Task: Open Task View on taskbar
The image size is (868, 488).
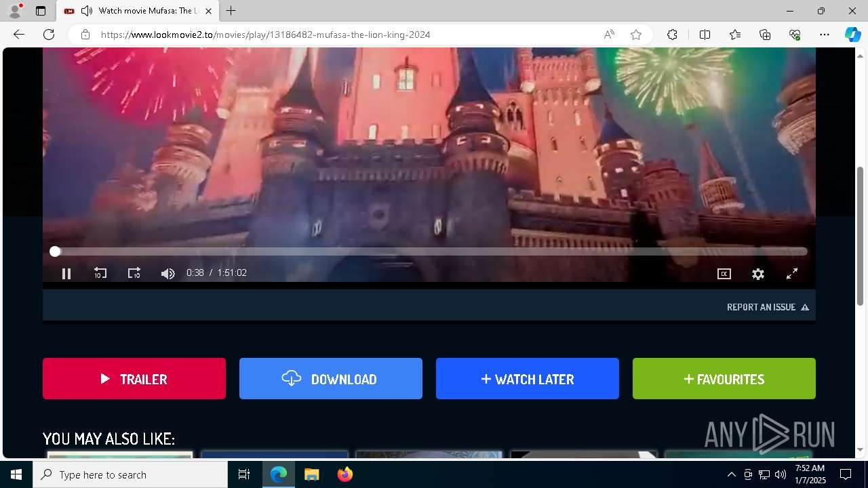Action: 244,474
